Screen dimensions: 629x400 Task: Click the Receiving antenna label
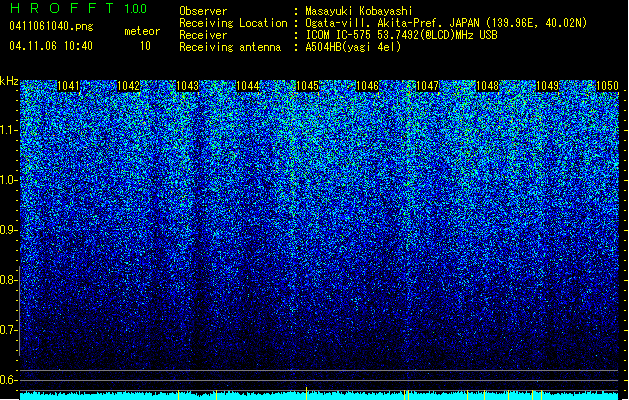(230, 47)
